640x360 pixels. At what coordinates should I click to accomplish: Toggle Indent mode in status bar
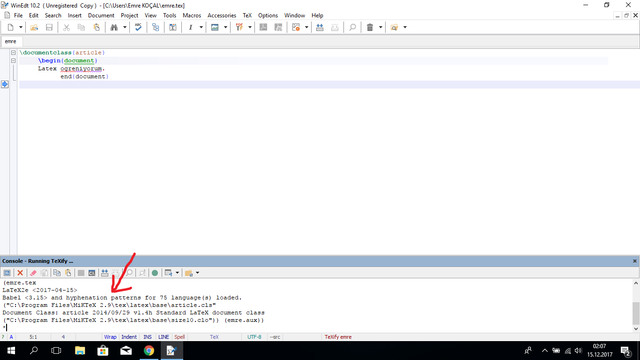click(129, 337)
